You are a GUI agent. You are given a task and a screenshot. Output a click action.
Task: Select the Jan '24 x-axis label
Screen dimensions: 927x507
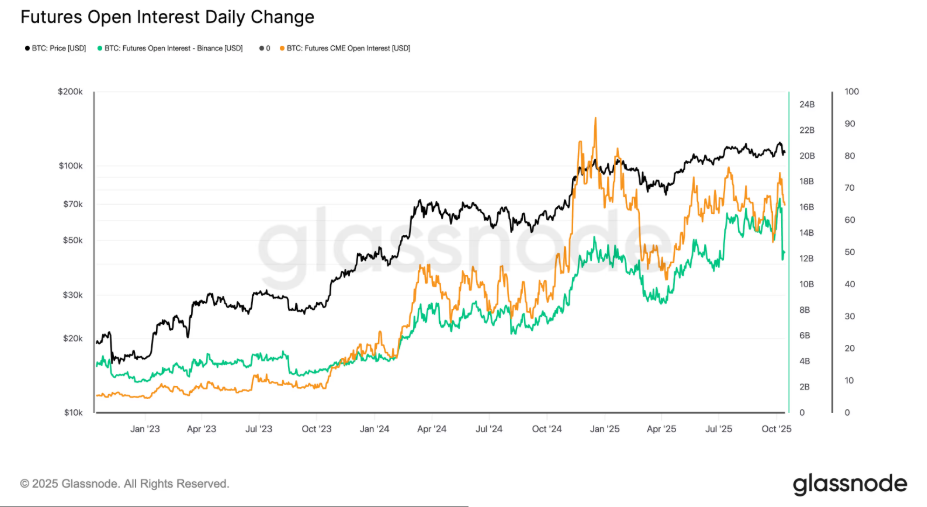(375, 428)
